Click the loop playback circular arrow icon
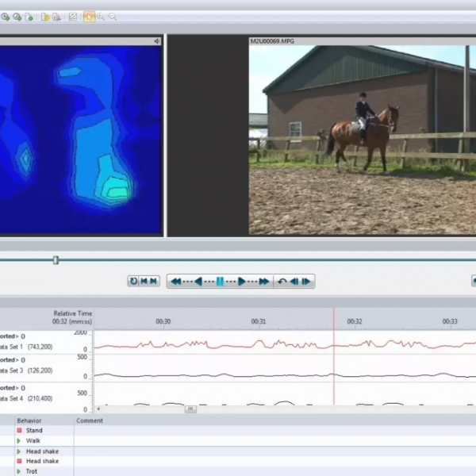This screenshot has width=476, height=476. click(133, 281)
